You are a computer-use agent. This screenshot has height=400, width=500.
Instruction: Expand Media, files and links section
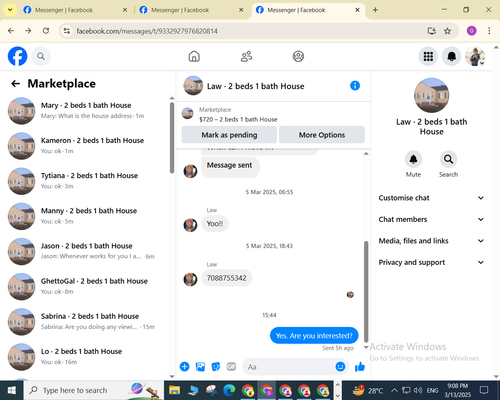tap(431, 241)
